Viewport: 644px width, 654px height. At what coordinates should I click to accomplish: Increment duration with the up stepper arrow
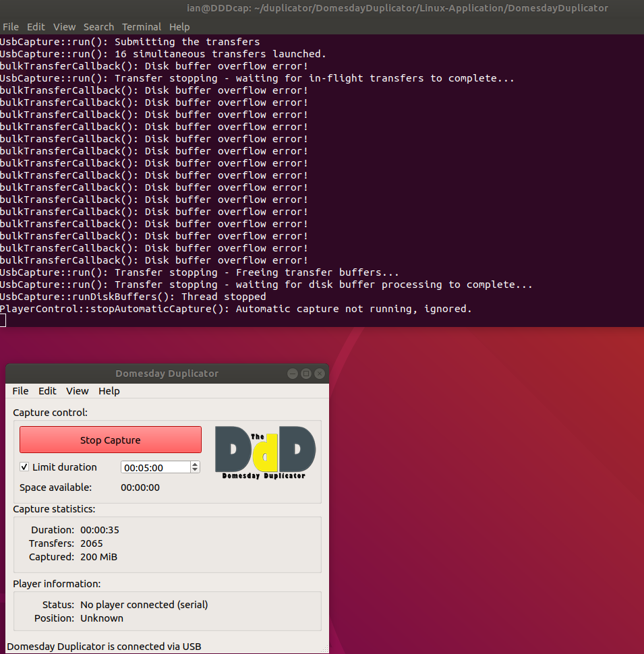point(196,463)
